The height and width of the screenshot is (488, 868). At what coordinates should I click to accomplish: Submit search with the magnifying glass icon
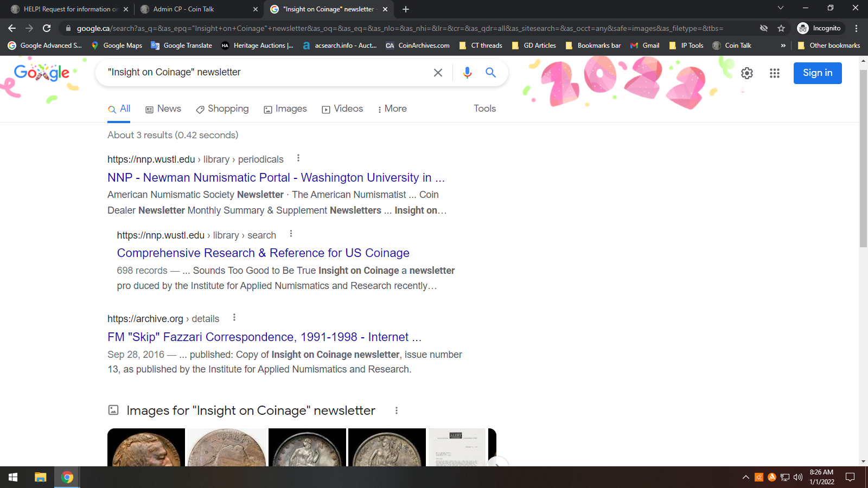pos(490,73)
